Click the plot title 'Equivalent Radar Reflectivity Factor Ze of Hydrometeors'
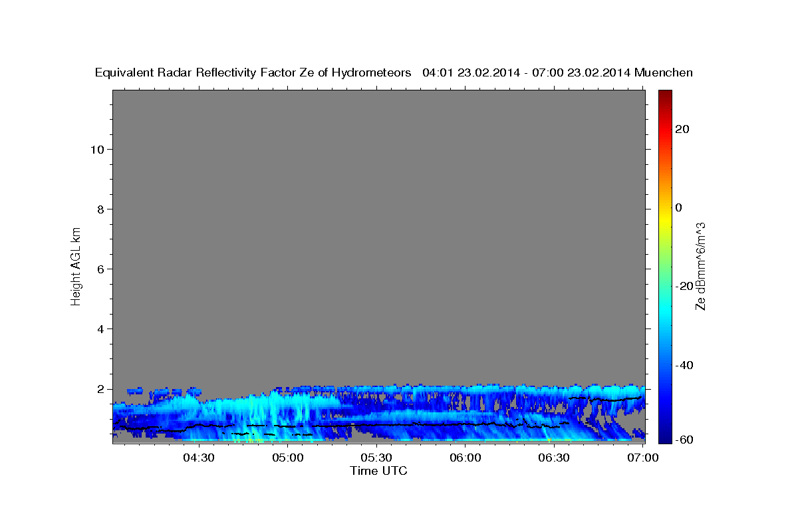The width and height of the screenshot is (798, 532). [253, 73]
